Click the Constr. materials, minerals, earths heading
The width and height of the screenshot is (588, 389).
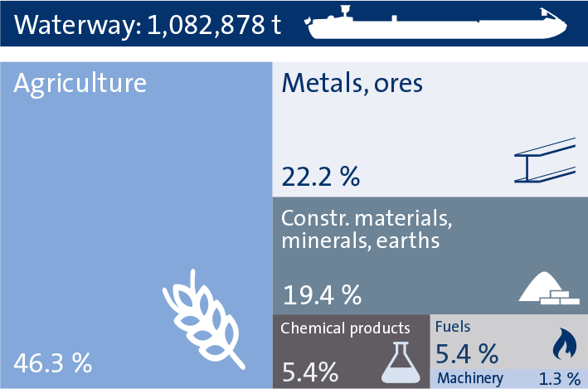(x=367, y=229)
